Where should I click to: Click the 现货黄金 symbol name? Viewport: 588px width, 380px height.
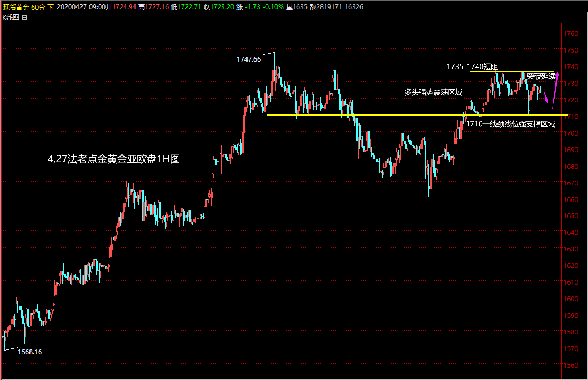click(16, 7)
